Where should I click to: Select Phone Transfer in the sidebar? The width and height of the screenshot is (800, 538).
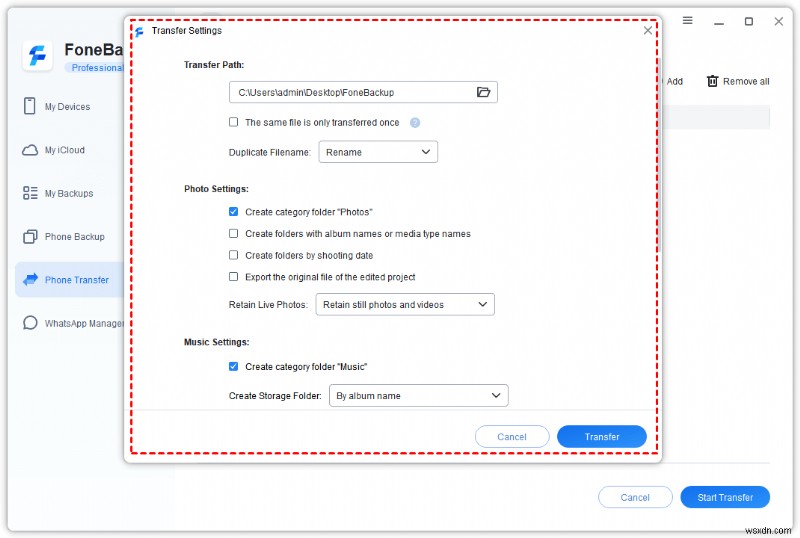coord(69,280)
